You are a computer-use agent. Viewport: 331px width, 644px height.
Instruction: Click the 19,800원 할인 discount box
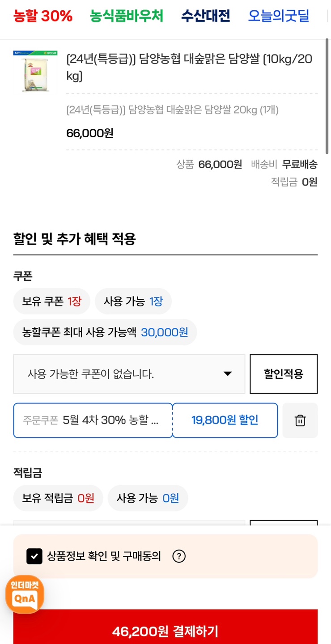[225, 420]
